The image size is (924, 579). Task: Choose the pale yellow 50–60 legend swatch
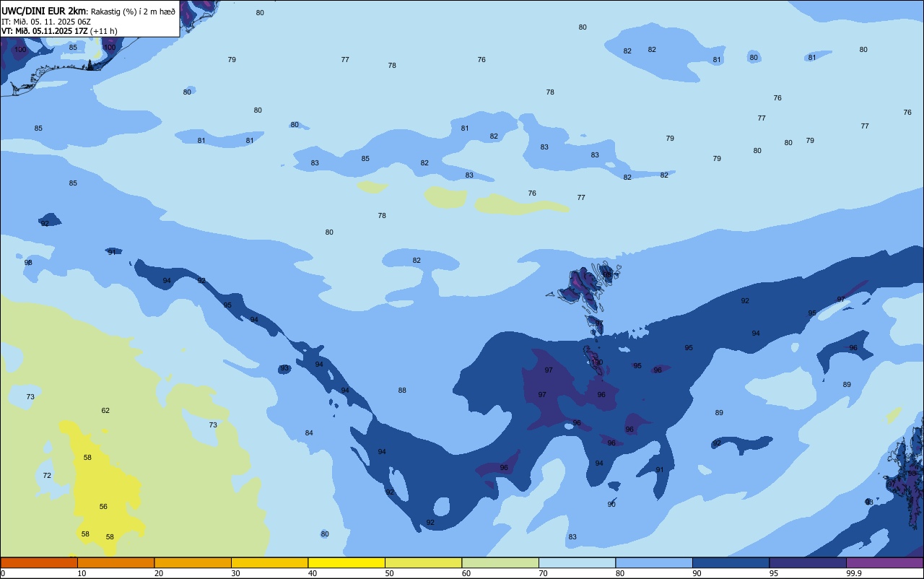point(423,562)
